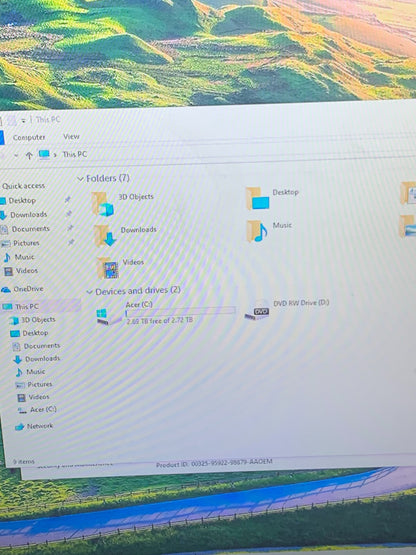Unpin Desktop using its pin icon
Viewport: 416px width, 555px height.
pyautogui.click(x=67, y=200)
